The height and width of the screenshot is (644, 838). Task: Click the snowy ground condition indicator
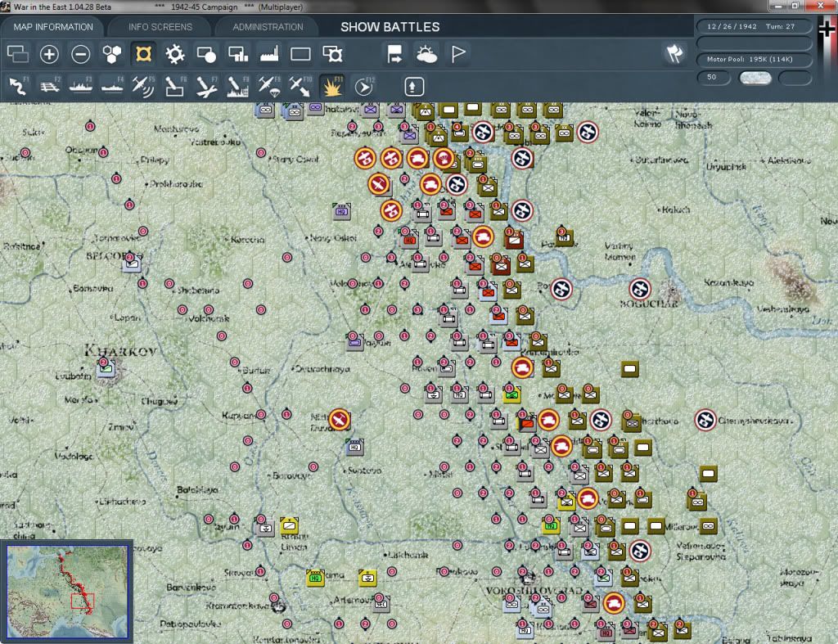pos(755,78)
